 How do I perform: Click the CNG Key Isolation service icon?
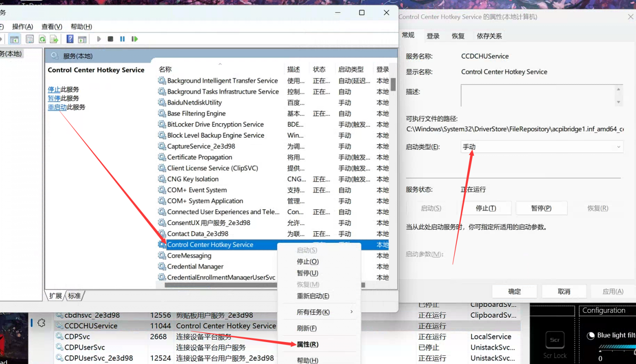161,179
